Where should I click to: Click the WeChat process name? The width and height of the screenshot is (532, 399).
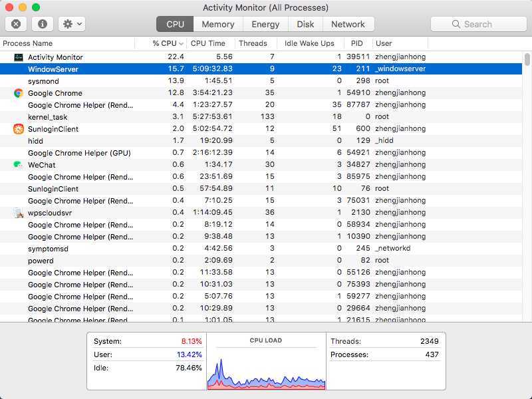click(x=41, y=165)
